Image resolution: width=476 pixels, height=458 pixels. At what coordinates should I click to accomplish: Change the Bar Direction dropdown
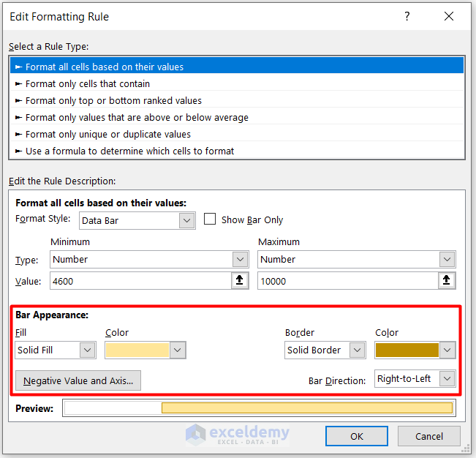(447, 378)
